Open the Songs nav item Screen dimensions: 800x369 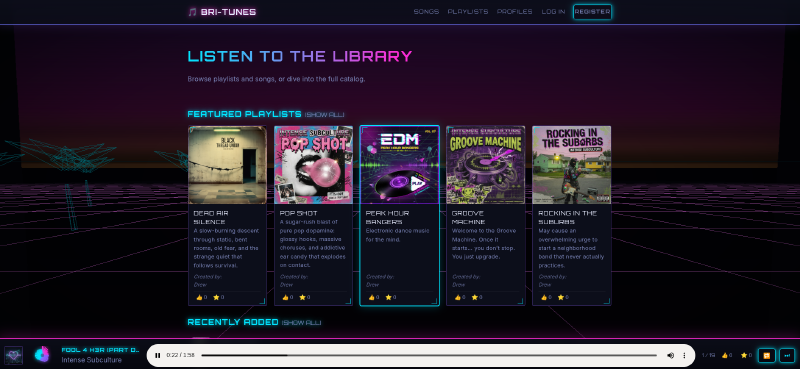point(426,12)
